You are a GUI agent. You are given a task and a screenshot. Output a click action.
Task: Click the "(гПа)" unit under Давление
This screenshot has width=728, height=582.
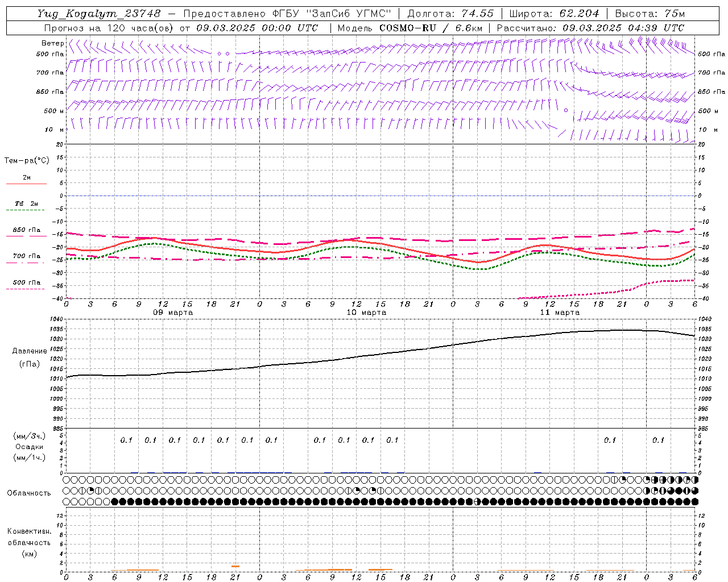pos(30,364)
